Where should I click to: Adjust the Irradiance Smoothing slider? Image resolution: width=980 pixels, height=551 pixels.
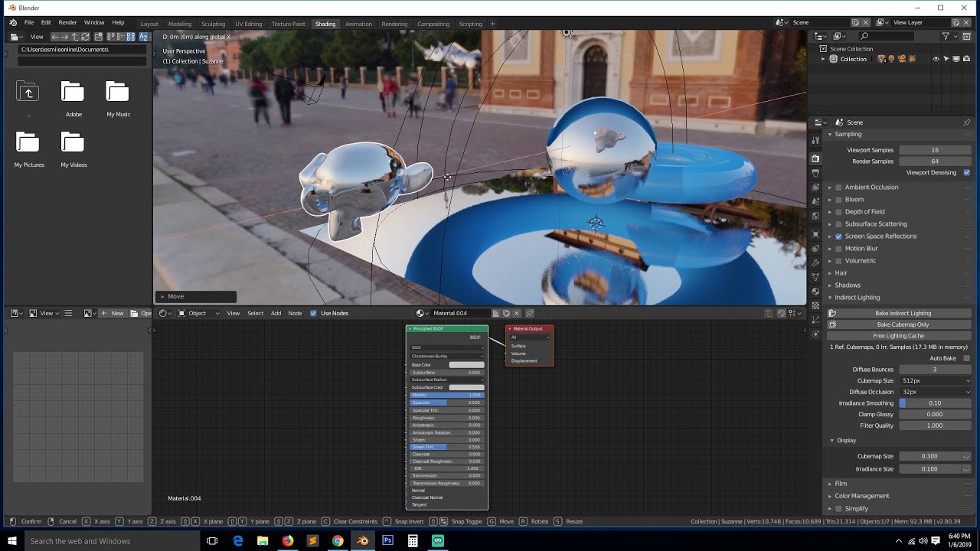935,403
